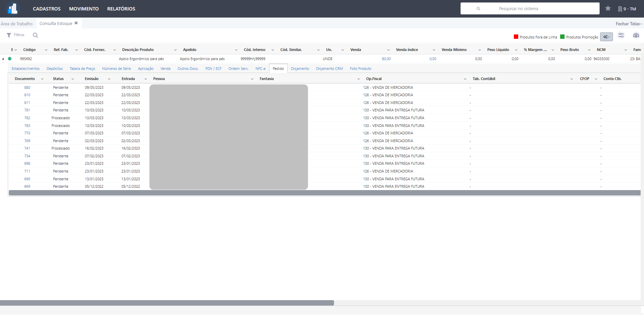The width and height of the screenshot is (644, 315).
Task: Switch to the Venda tab
Action: pyautogui.click(x=166, y=69)
